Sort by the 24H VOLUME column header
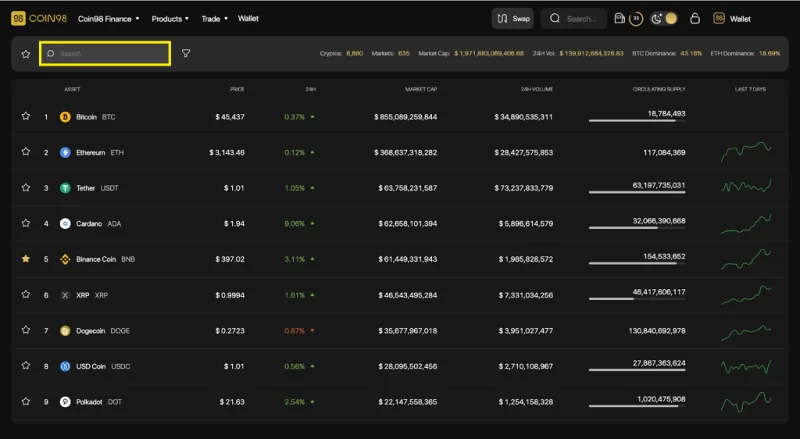 pyautogui.click(x=537, y=89)
